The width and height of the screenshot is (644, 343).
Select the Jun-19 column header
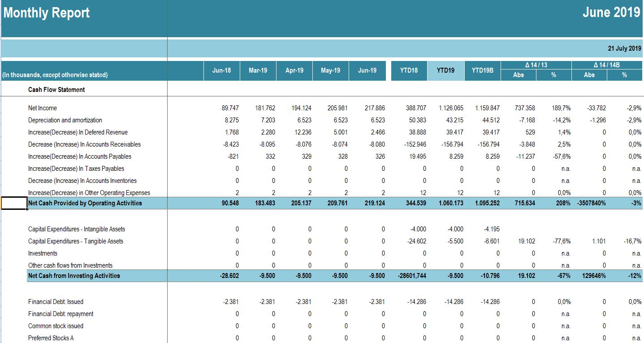pyautogui.click(x=367, y=70)
